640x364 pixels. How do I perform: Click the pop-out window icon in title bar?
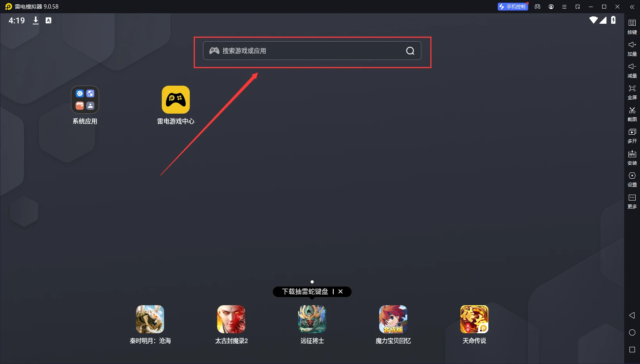[578, 7]
